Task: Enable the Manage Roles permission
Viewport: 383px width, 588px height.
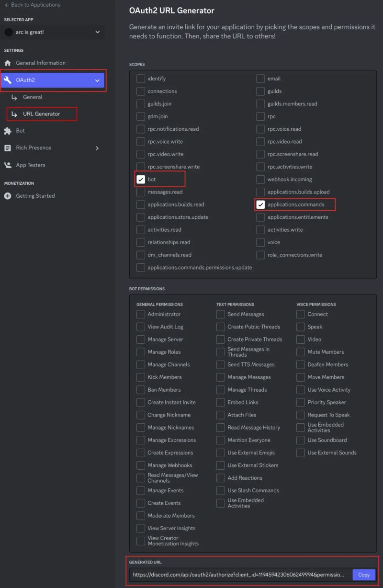Action: click(x=141, y=352)
